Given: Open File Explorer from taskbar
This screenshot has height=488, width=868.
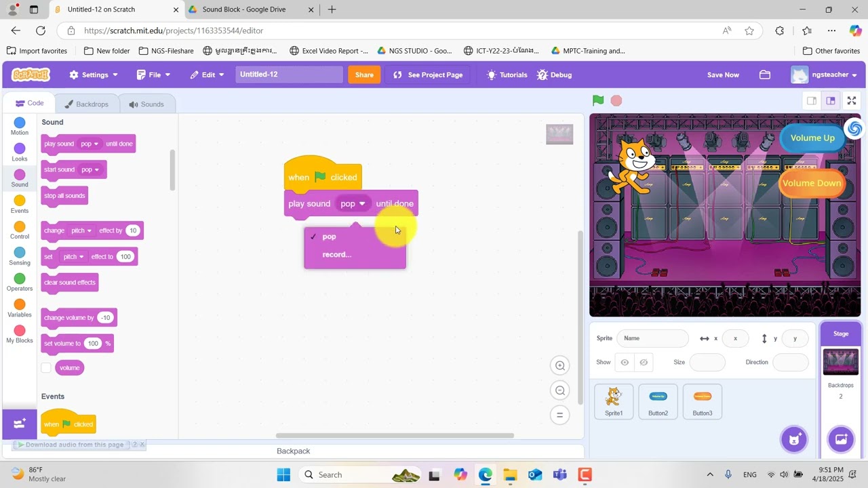Looking at the screenshot, I should (510, 474).
